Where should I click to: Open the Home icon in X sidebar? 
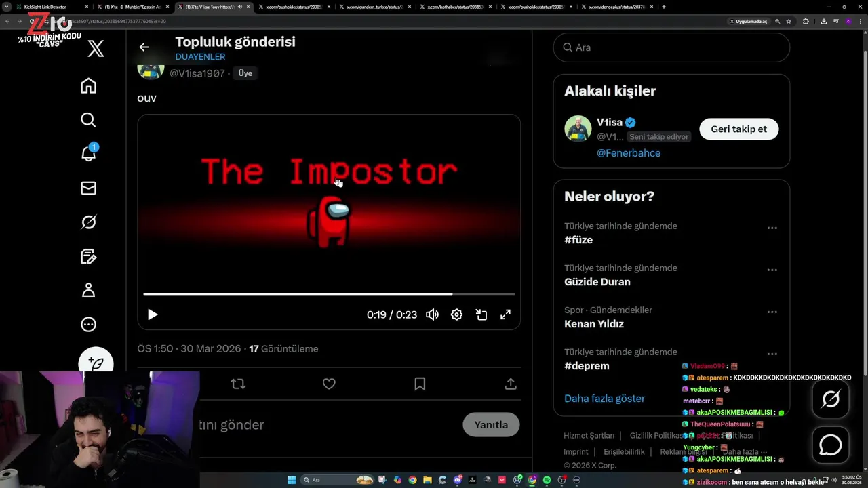[x=88, y=86]
